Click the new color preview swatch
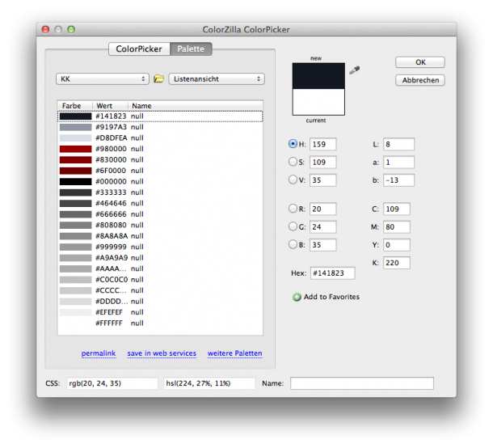The height and width of the screenshot is (448, 493). tap(318, 76)
